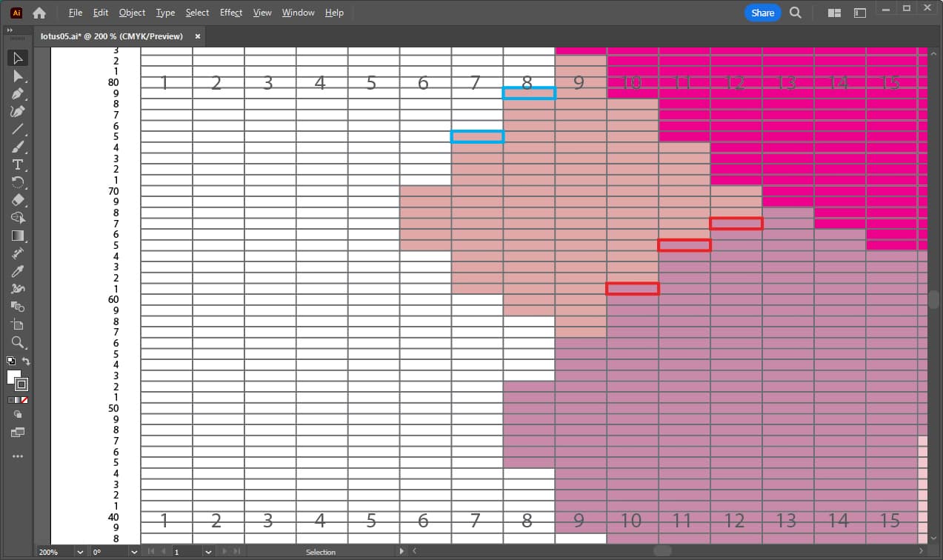
Task: Click the Fill color swatch
Action: 14,377
